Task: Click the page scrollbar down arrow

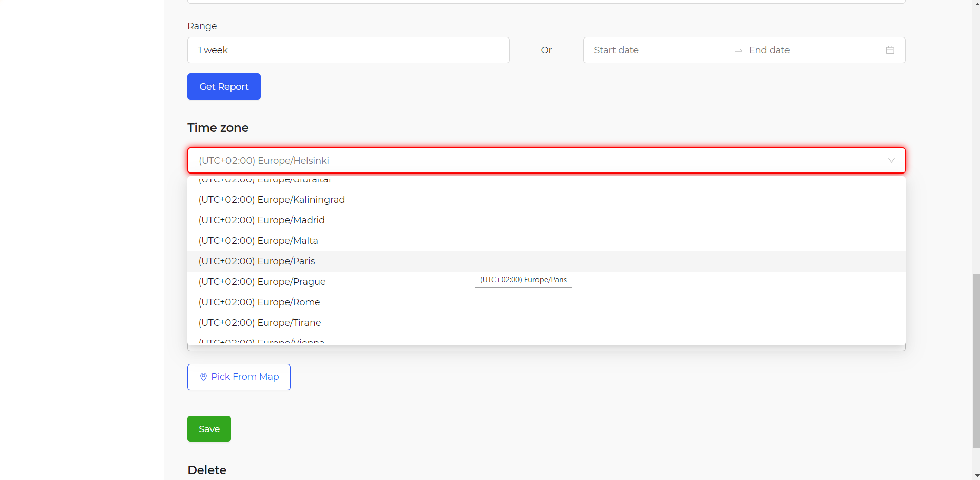Action: pos(976,475)
